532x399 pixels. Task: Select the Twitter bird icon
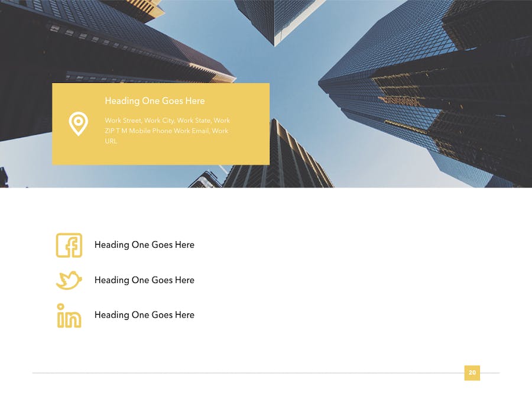point(69,280)
